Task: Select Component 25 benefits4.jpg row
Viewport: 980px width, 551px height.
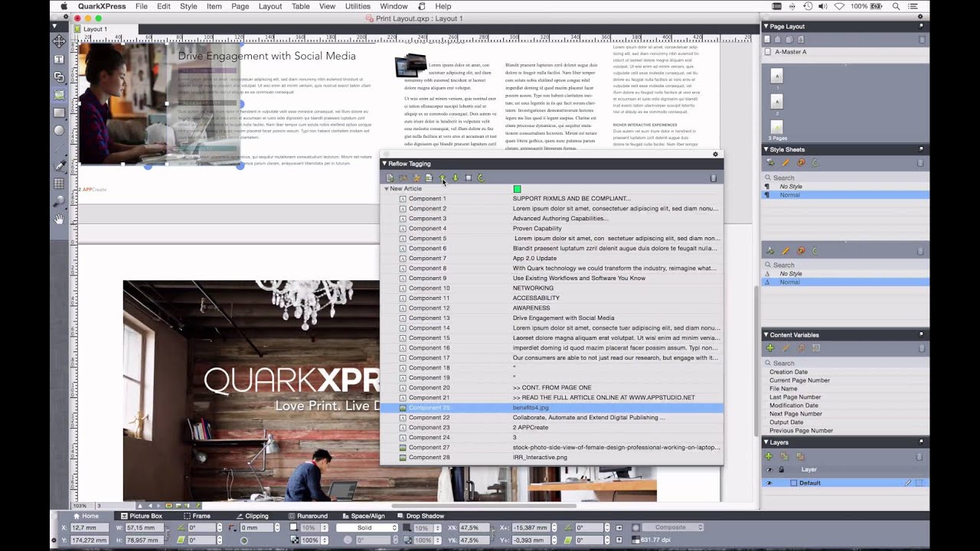Action: [x=551, y=408]
